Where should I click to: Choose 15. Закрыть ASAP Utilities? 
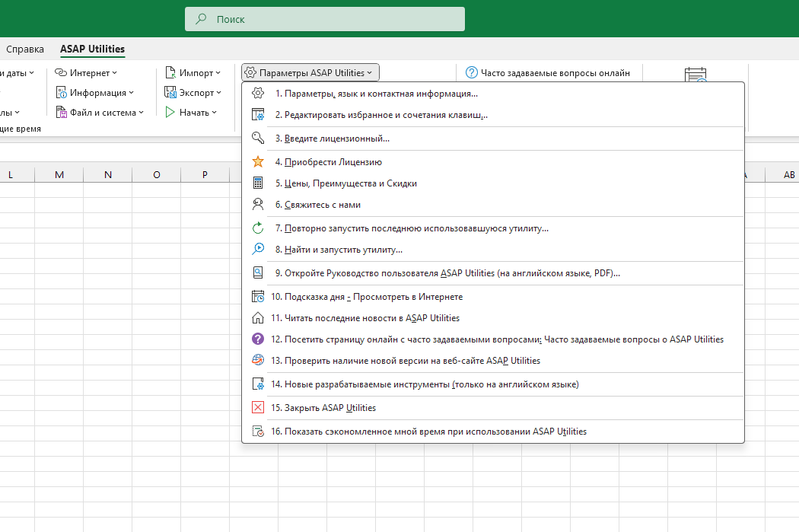pyautogui.click(x=493, y=408)
